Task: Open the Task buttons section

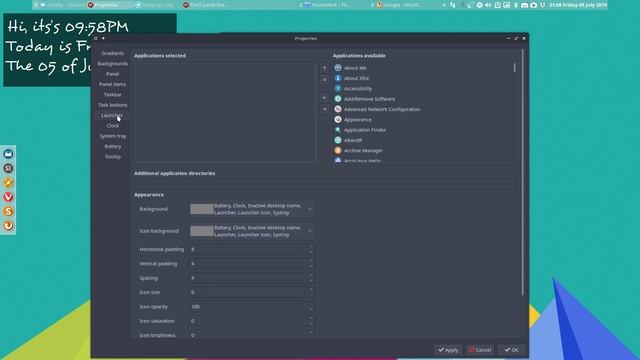Action: [x=113, y=105]
